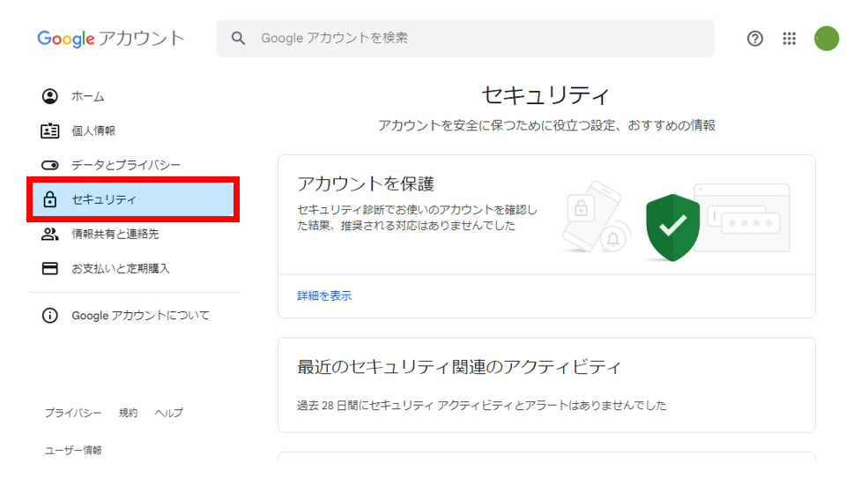Click the green shield checkmark illustration
The height and width of the screenshot is (486, 868).
[672, 228]
